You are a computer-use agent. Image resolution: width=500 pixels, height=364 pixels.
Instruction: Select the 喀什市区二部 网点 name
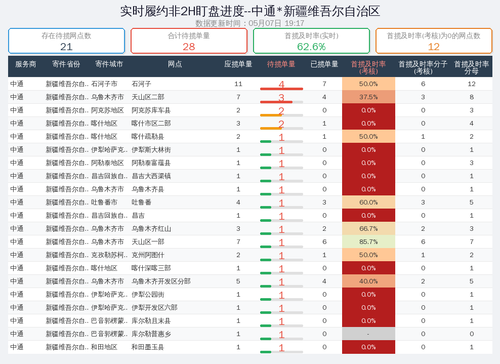[x=151, y=123]
